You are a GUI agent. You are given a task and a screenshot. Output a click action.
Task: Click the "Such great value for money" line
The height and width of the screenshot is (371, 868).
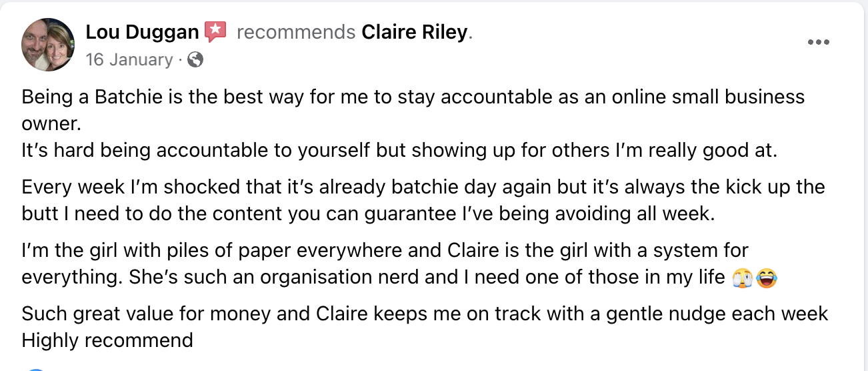425,313
